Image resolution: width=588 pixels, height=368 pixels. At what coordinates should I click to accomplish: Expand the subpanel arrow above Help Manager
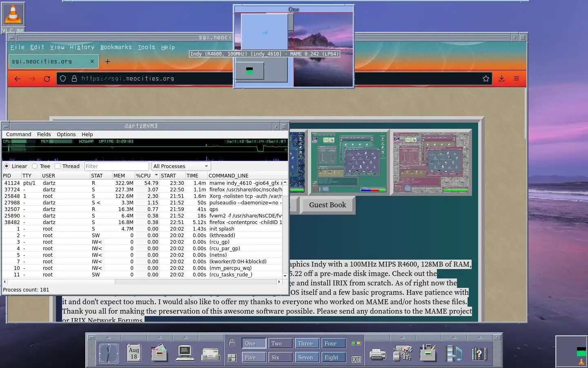(479, 337)
